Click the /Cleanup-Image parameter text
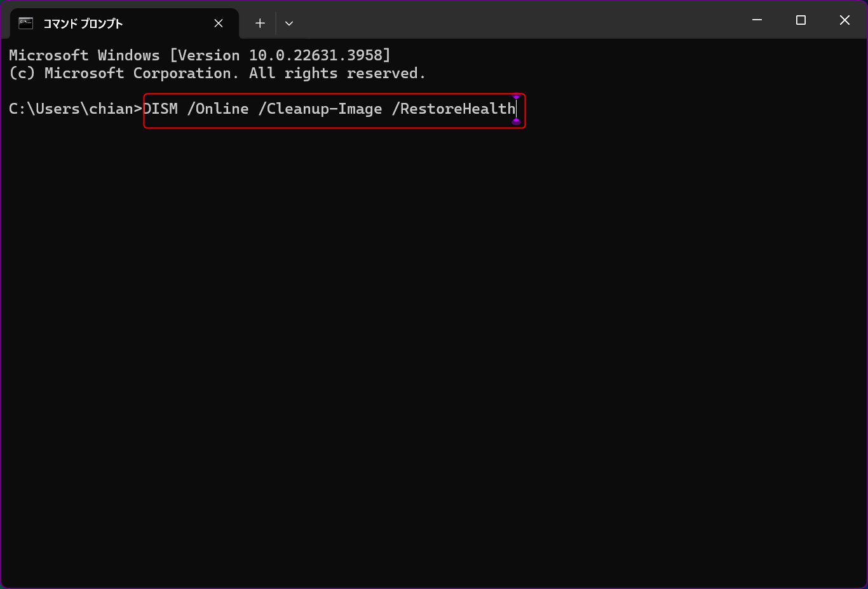The height and width of the screenshot is (589, 868). pos(320,109)
